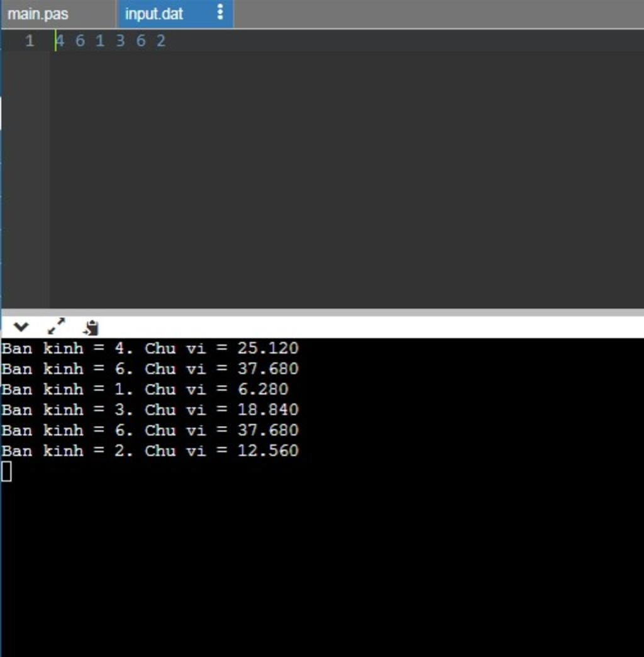Click the output line 'Chu vi = 12.560'
644x657 pixels.
[221, 451]
